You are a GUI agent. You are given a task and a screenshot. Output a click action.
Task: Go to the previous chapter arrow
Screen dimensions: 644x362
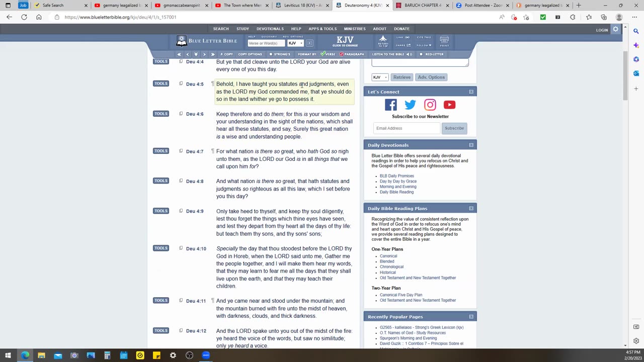[x=188, y=54]
